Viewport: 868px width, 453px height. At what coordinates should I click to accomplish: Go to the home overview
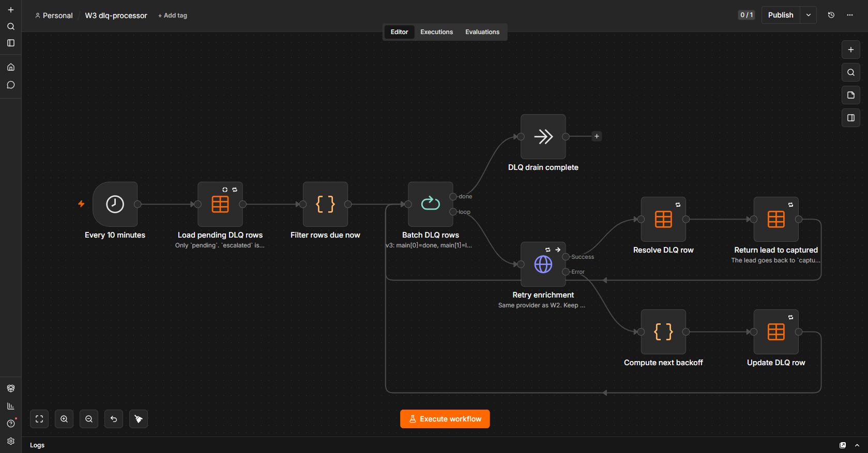(x=11, y=67)
